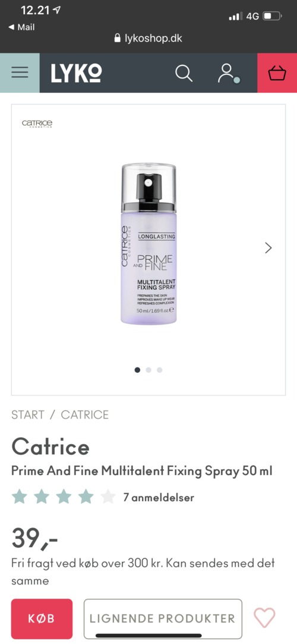Tap the lykoshop.dk address bar
This screenshot has height=644, width=297.
pos(148,39)
